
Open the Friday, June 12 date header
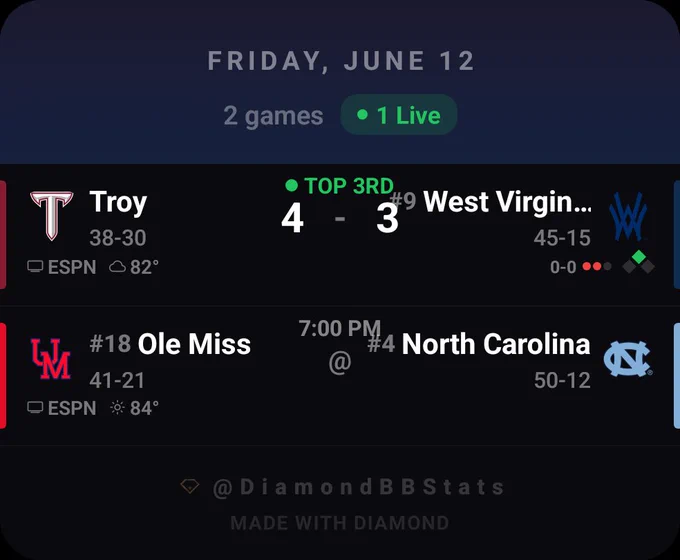341,61
